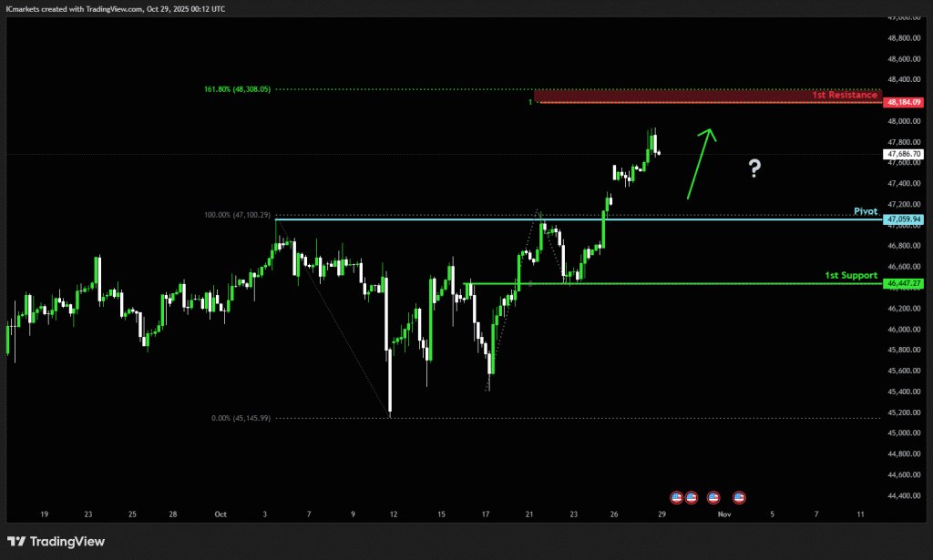Click the TradingView logo
The height and width of the screenshot is (560, 933).
click(x=56, y=542)
